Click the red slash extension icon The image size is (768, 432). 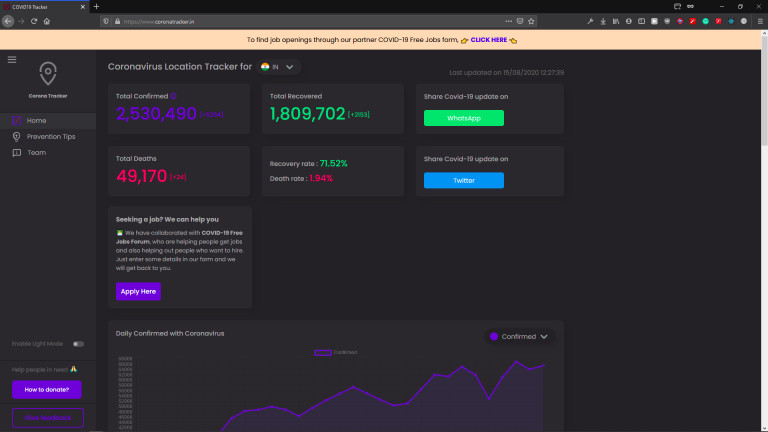693,22
